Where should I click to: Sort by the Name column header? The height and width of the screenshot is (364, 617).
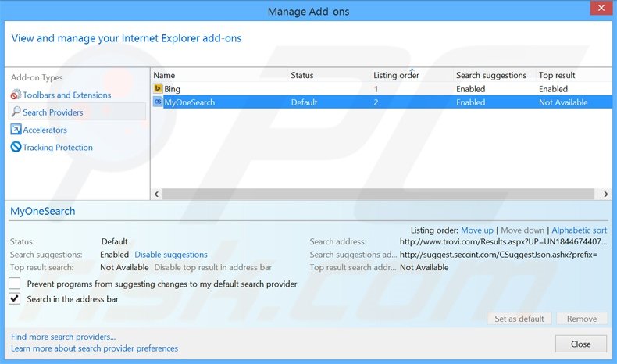tap(164, 75)
